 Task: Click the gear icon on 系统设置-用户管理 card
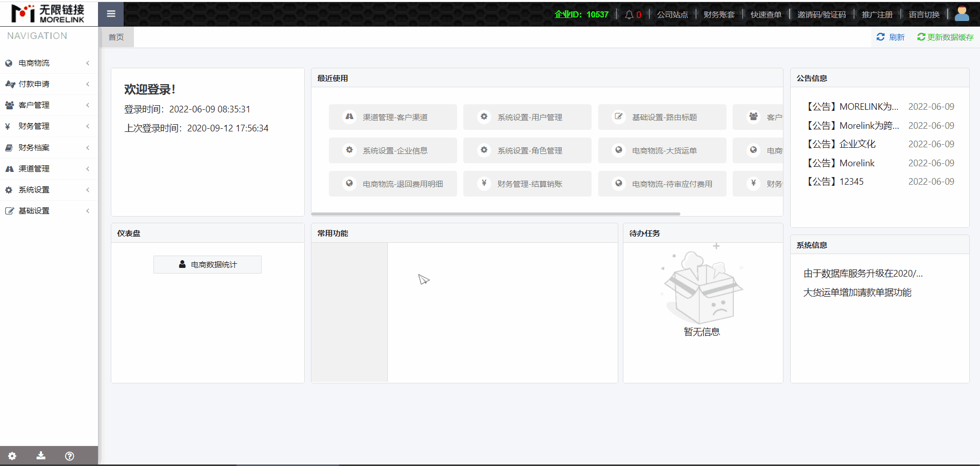[484, 116]
